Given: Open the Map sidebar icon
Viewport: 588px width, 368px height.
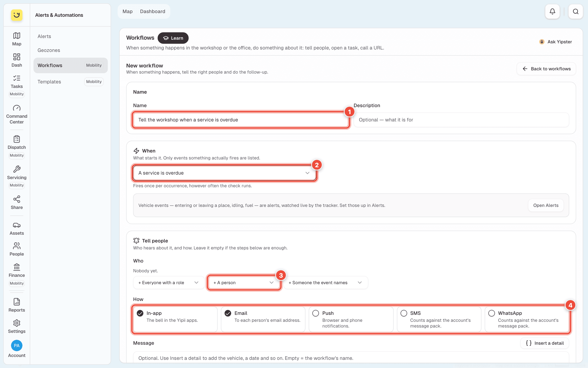Looking at the screenshot, I should (x=17, y=39).
